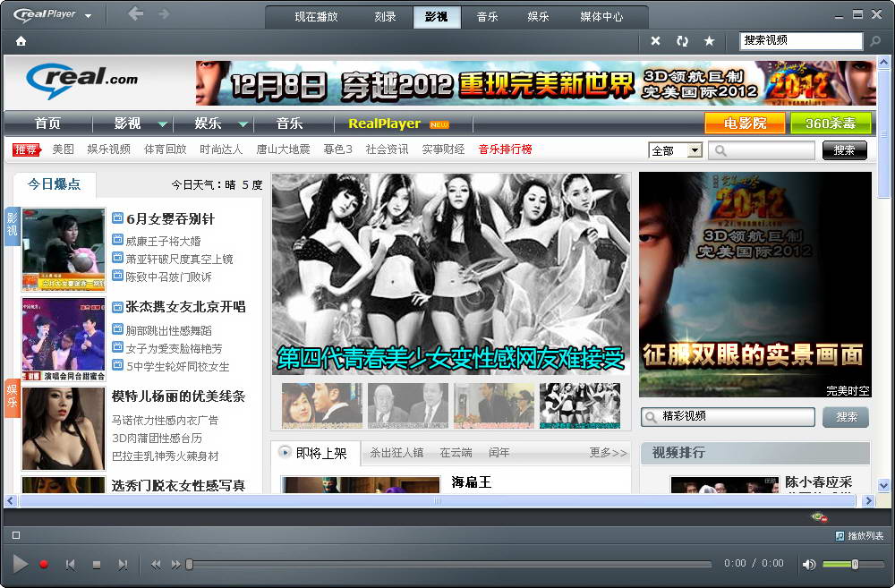Stop page loading with the X icon
Viewport: 895px width, 588px height.
pyautogui.click(x=655, y=40)
